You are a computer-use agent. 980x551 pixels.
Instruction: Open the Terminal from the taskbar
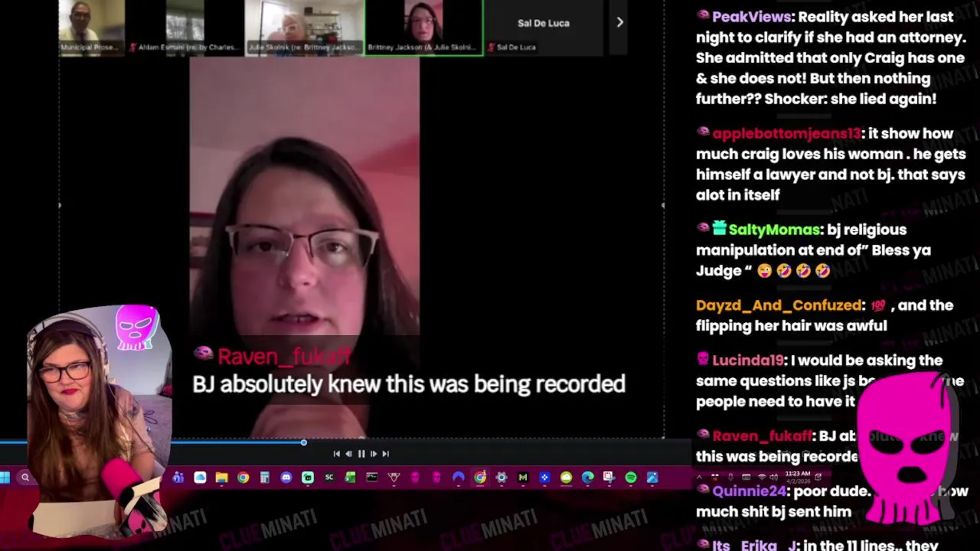point(372,478)
